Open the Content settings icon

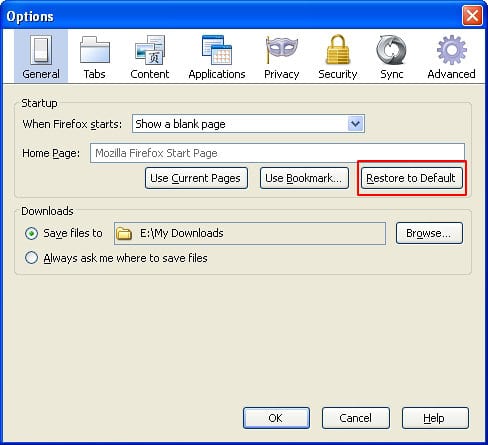point(150,50)
